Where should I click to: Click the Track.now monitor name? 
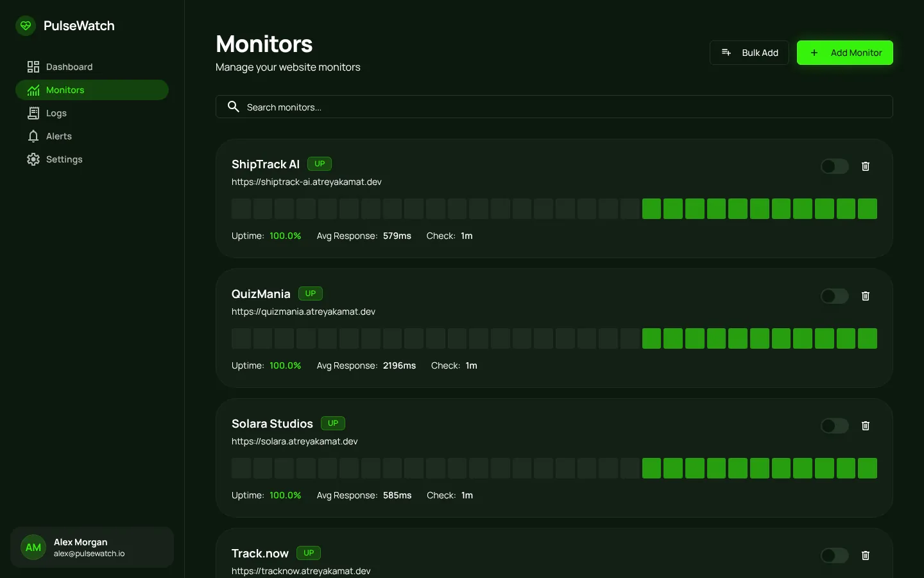(x=260, y=553)
